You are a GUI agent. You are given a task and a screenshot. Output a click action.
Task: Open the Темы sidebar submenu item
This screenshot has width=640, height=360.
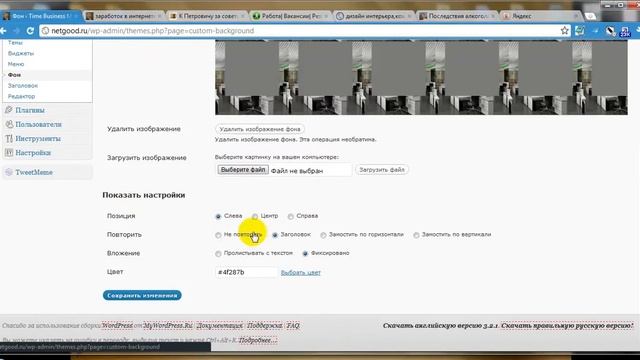[15, 42]
